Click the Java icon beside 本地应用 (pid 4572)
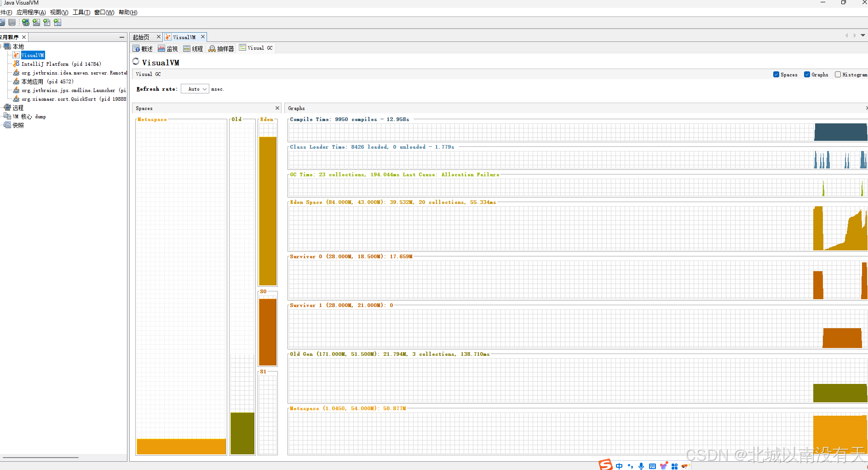Screen dimensions: 868x470 point(16,81)
